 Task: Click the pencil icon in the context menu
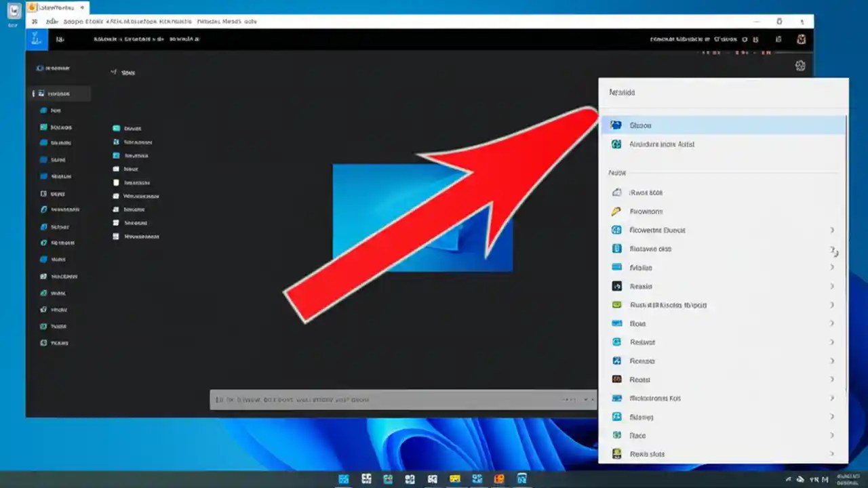(616, 211)
